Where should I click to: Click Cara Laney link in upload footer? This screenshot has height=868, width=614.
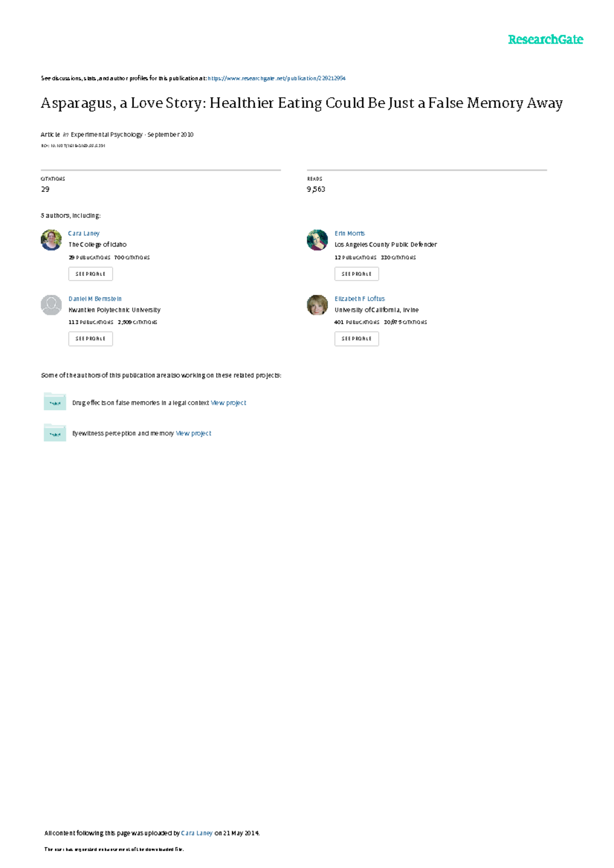pos(197,833)
